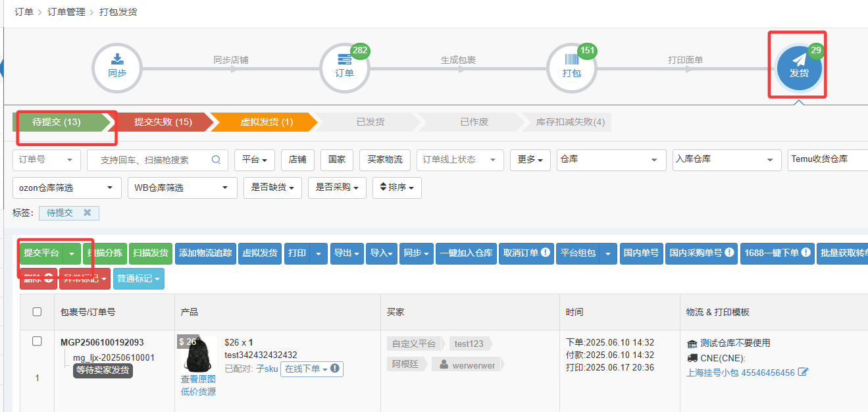Click the 订单管理 breadcrumb
868x412 pixels.
66,12
